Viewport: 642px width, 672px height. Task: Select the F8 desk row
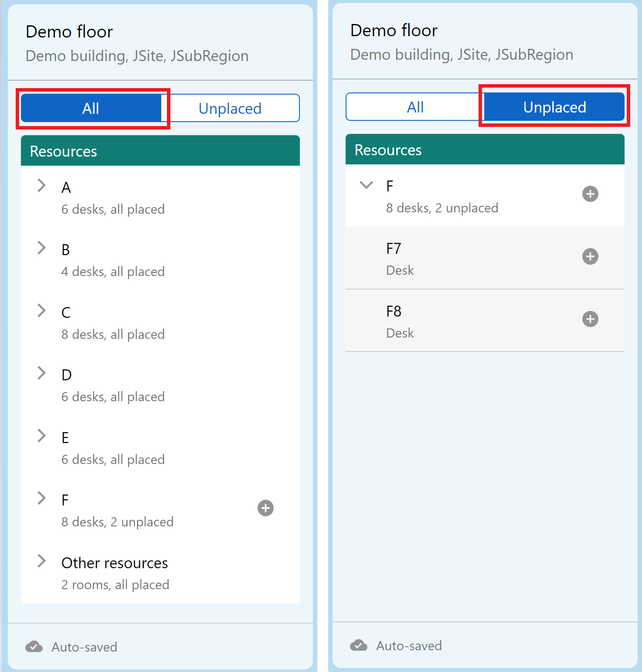coord(458,321)
